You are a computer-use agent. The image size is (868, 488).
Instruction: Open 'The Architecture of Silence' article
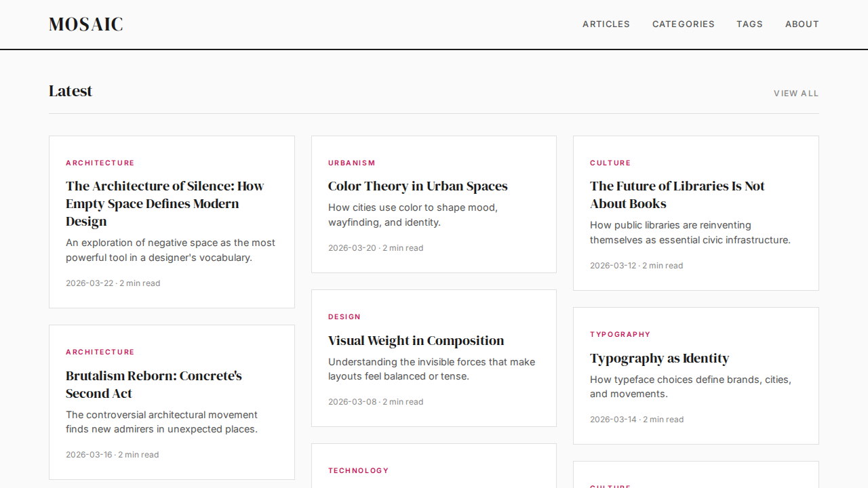(164, 203)
